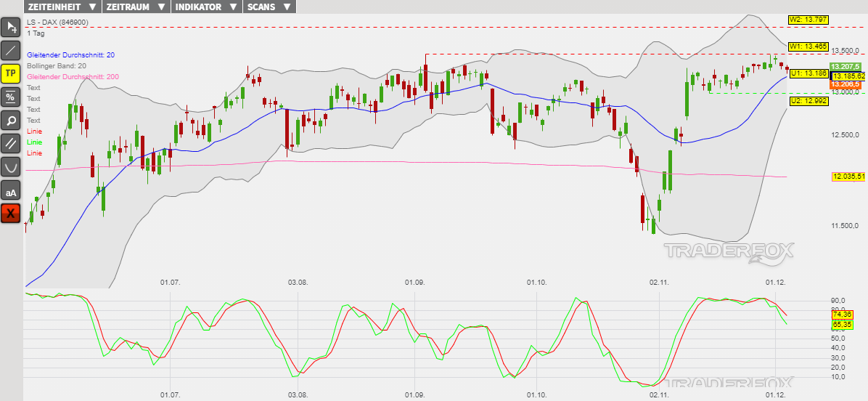868x401 pixels.
Task: Expand the INDIKATOR dropdown menu
Action: point(207,7)
